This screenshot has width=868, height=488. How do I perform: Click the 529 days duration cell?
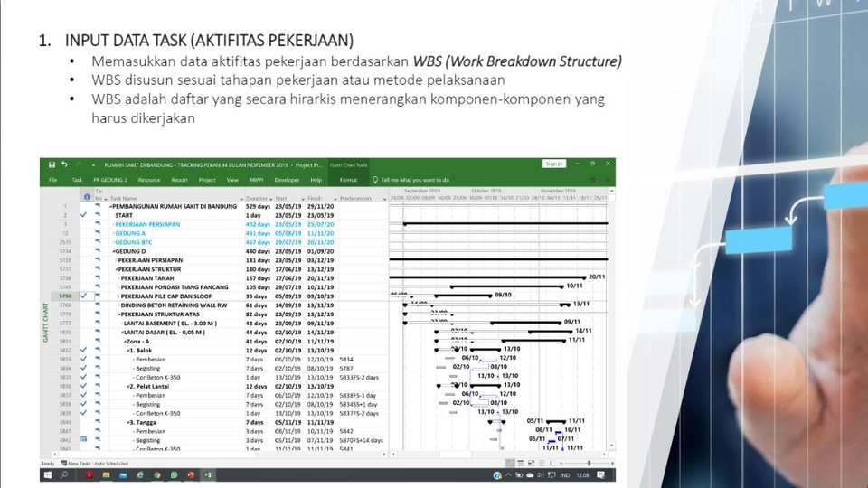tap(258, 206)
